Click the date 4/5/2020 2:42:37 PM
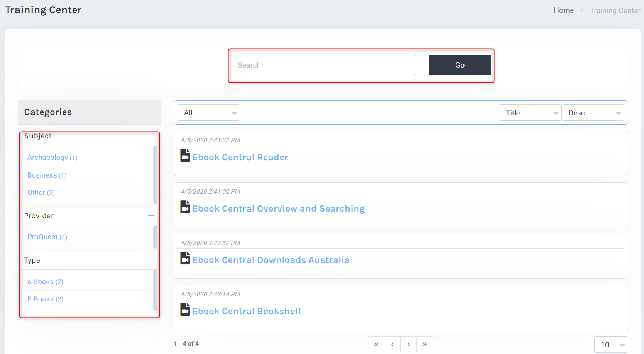Image resolution: width=644 pixels, height=354 pixels. (210, 243)
